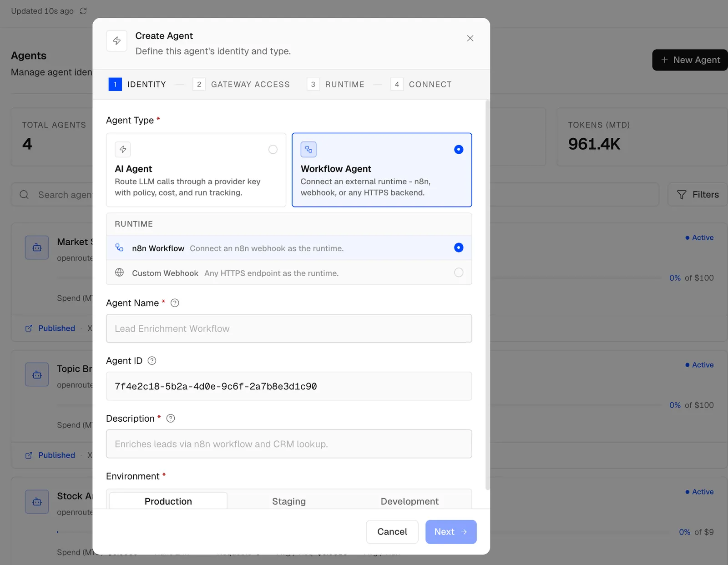
Task: Go to the Gateway Access step
Action: 241,84
